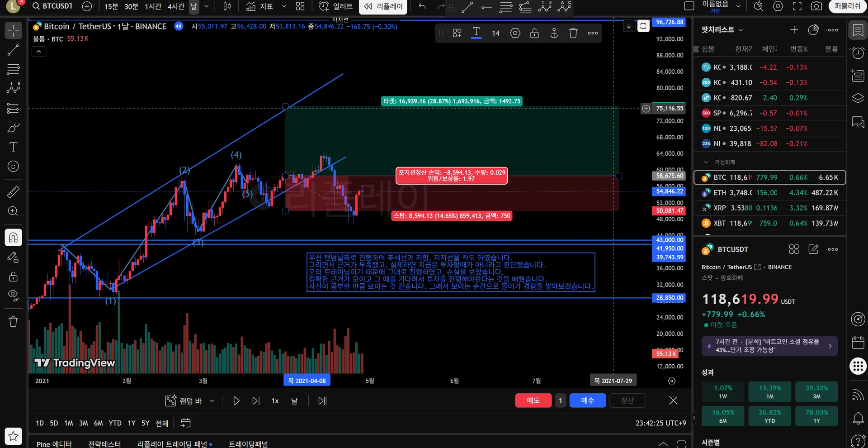Open the emoji and icons tool
The height and width of the screenshot is (448, 868).
coord(14,167)
